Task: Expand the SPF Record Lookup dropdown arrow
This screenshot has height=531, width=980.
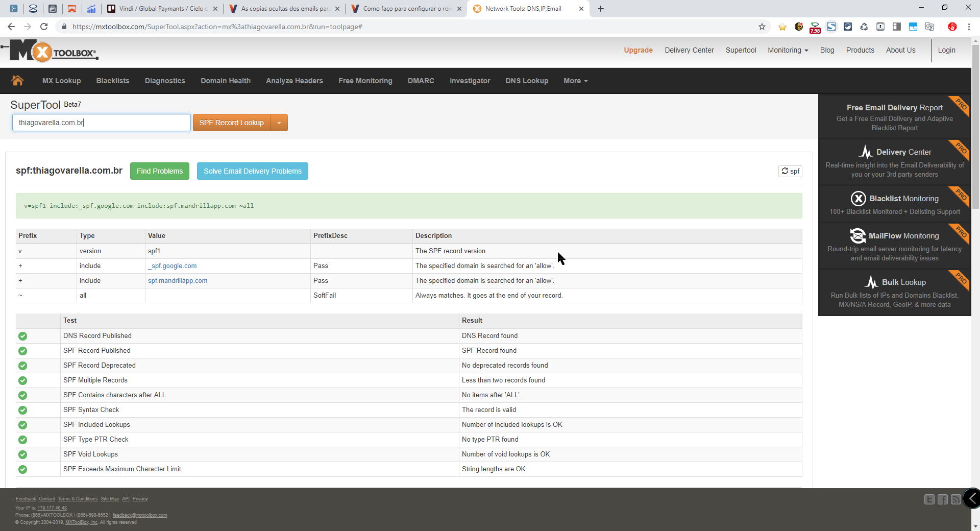Action: (279, 123)
